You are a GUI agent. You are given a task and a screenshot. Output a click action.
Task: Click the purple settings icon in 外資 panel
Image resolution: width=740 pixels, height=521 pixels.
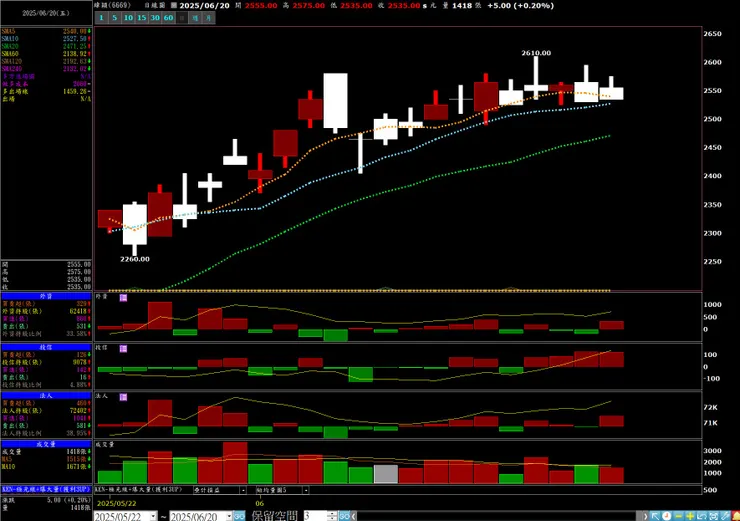[x=123, y=297]
